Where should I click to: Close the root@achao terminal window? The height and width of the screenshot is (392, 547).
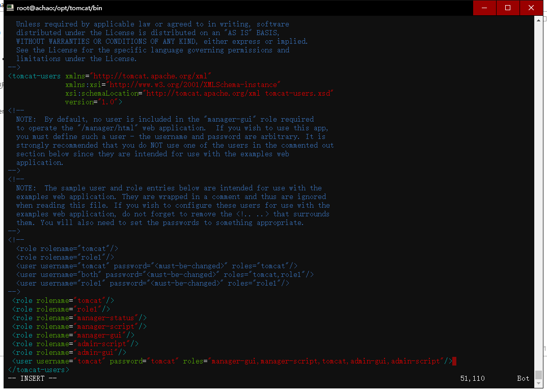point(531,8)
